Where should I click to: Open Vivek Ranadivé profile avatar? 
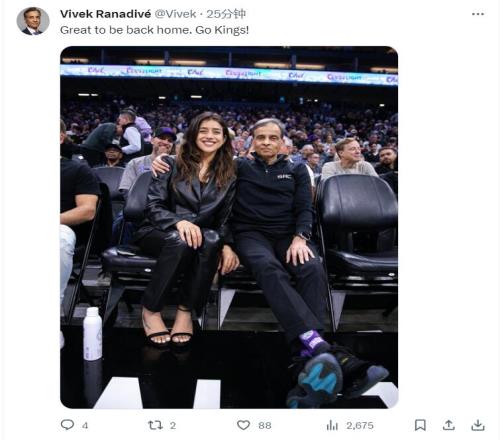tap(33, 21)
